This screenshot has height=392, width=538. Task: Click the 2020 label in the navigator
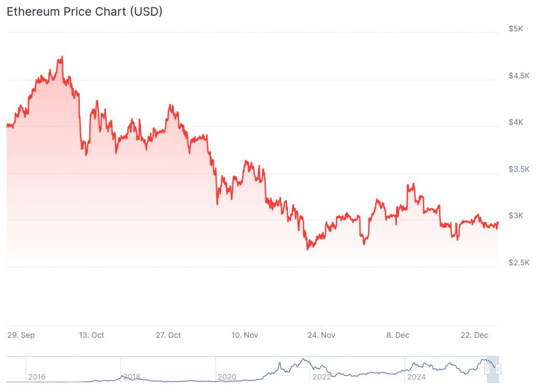pyautogui.click(x=226, y=377)
